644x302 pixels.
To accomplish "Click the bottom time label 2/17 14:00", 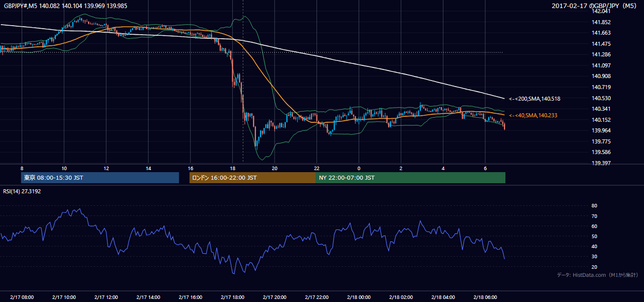I will [x=148, y=297].
